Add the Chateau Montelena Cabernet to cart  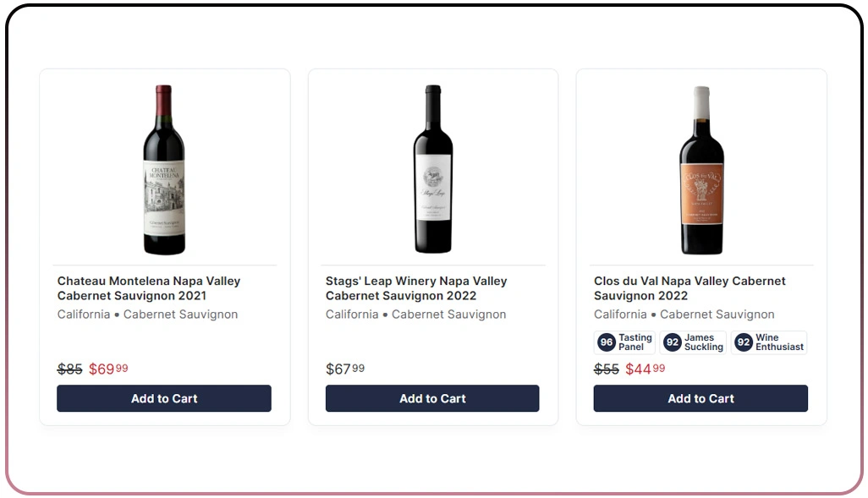pyautogui.click(x=164, y=398)
